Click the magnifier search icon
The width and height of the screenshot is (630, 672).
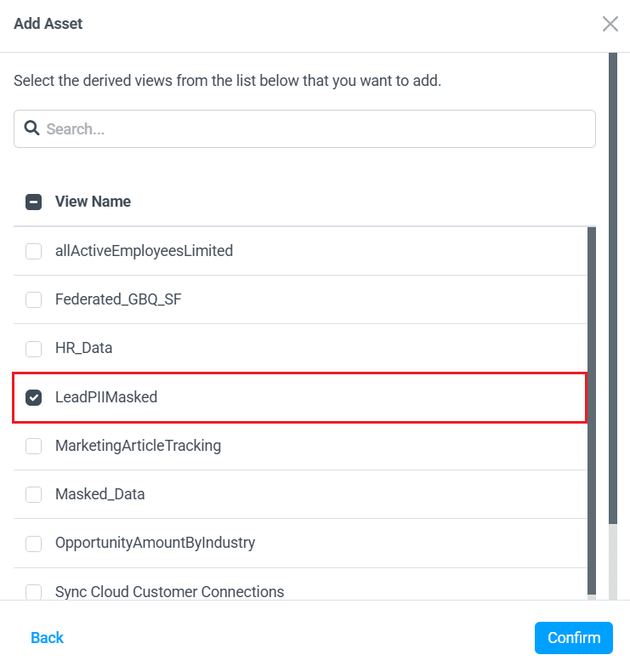click(32, 128)
